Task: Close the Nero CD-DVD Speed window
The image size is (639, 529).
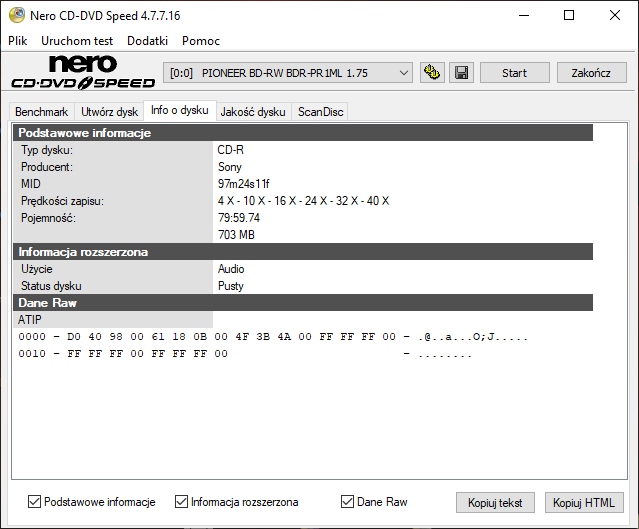Action: tap(615, 15)
